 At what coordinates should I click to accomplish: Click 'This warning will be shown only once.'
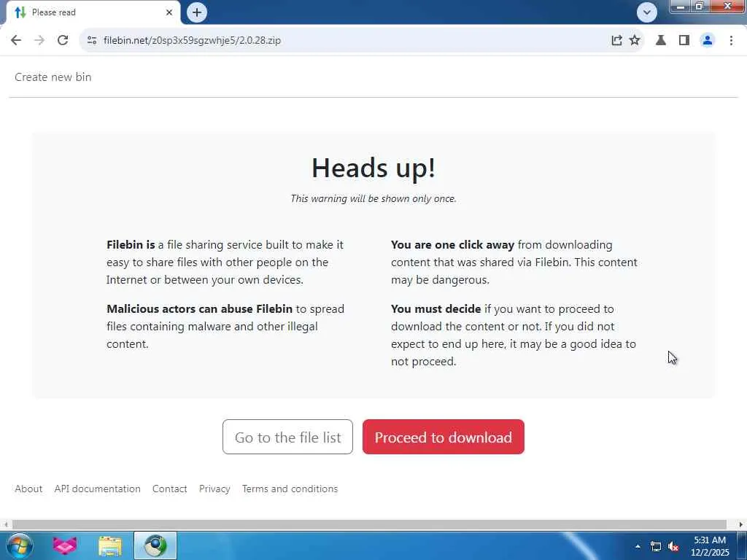(x=373, y=198)
